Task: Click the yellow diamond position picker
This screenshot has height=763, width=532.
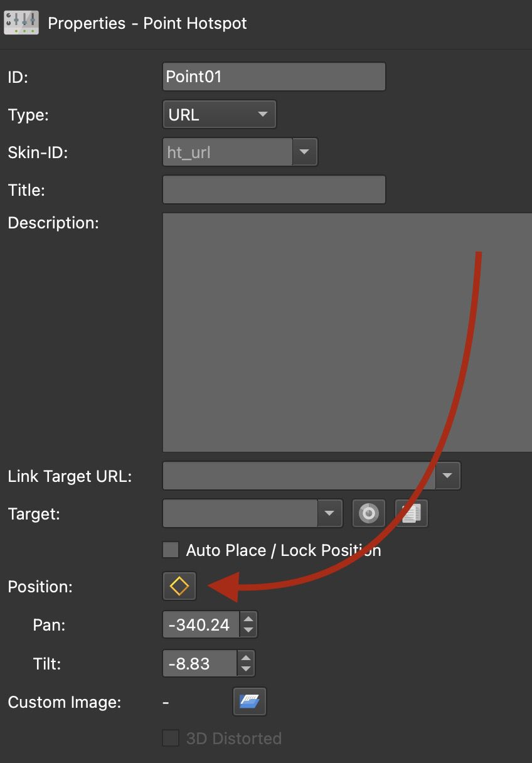Action: [179, 585]
